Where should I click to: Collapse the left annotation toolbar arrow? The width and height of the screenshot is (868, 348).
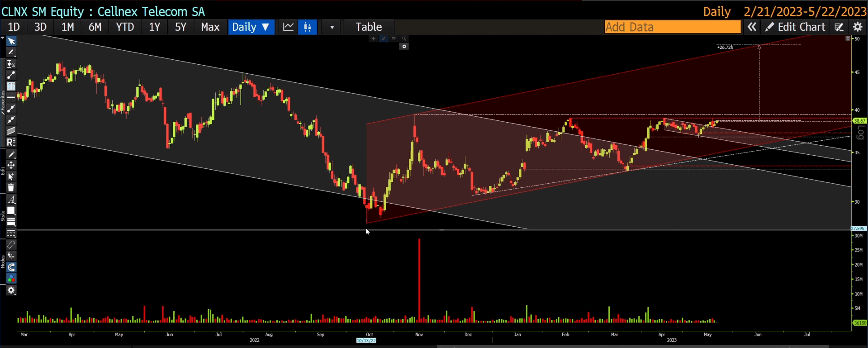(x=2, y=39)
